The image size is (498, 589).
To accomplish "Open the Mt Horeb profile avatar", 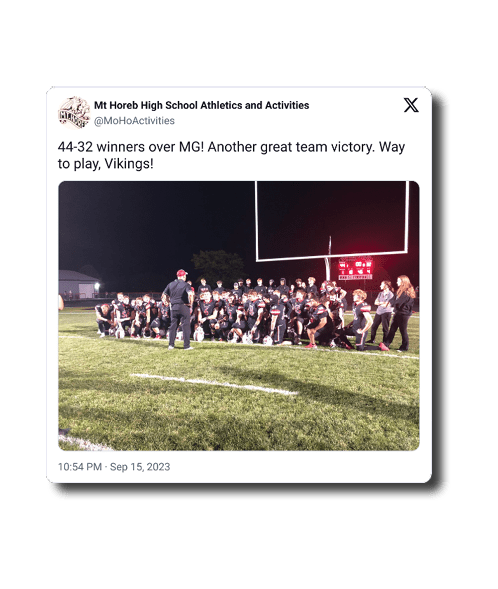I will coord(74,112).
